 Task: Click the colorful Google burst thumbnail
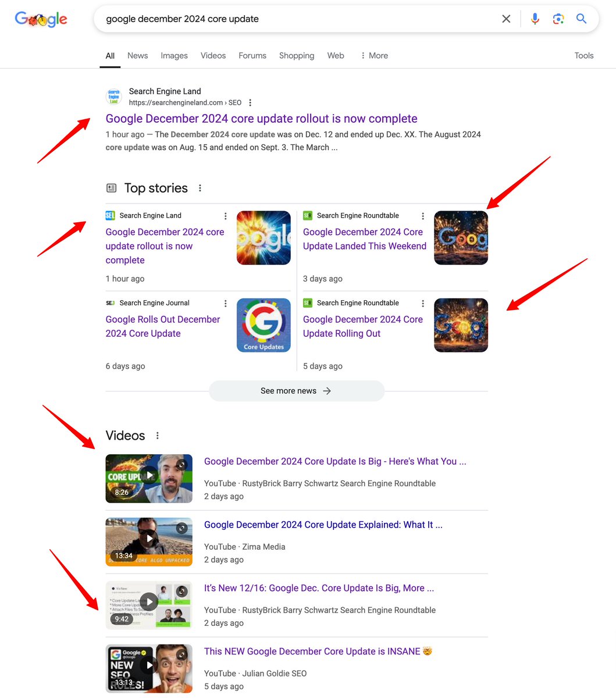[x=264, y=238]
